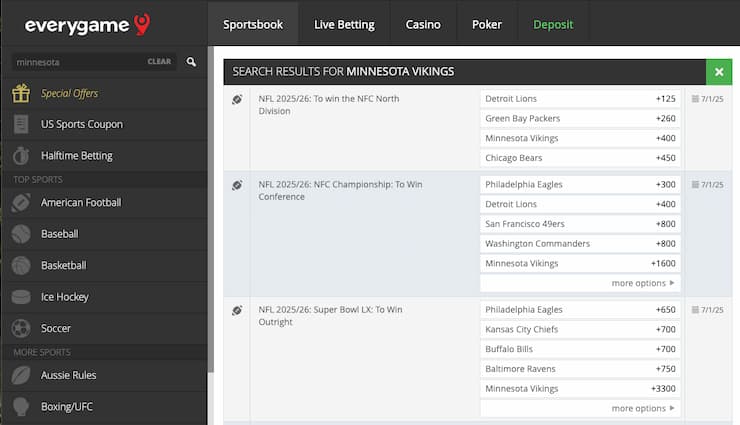Select Boxing/UFC in sidebar
Screen dimensions: 740x425
pyautogui.click(x=67, y=407)
